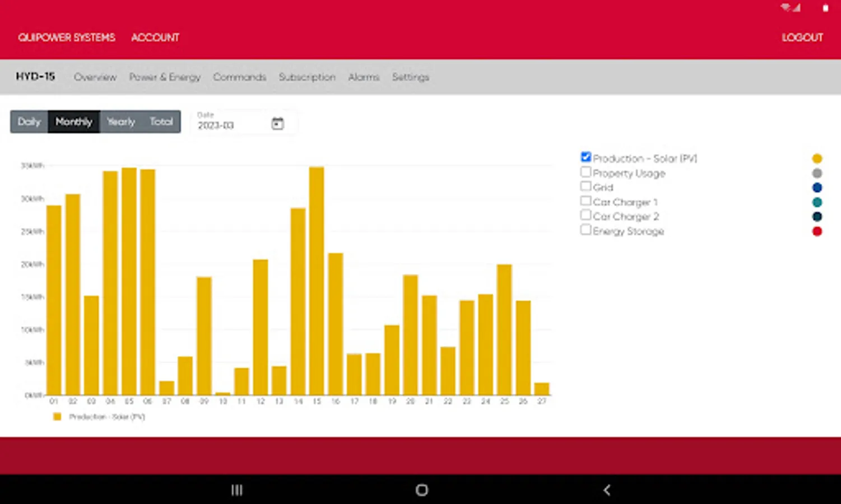Tap the Android recent apps icon

(x=237, y=490)
